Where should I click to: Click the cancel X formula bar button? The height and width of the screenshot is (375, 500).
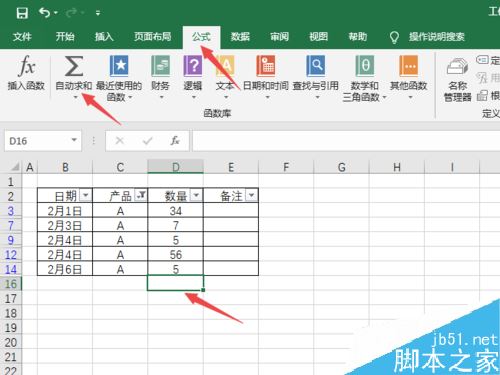pyautogui.click(x=119, y=141)
